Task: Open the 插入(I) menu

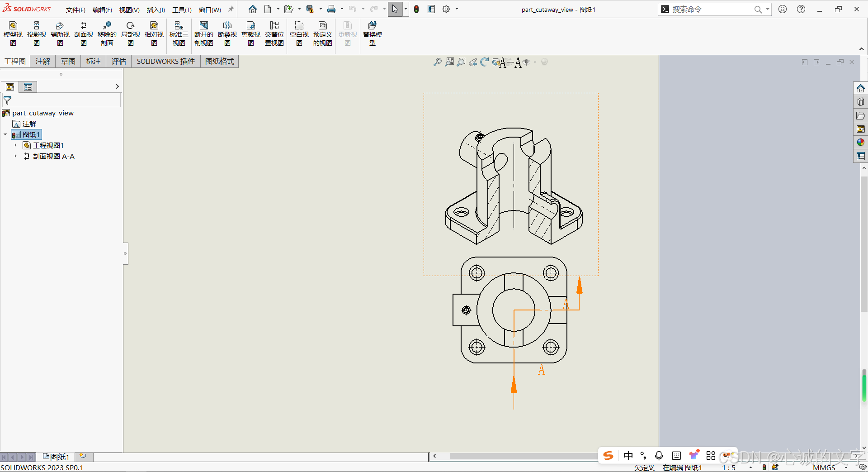Action: (156, 10)
